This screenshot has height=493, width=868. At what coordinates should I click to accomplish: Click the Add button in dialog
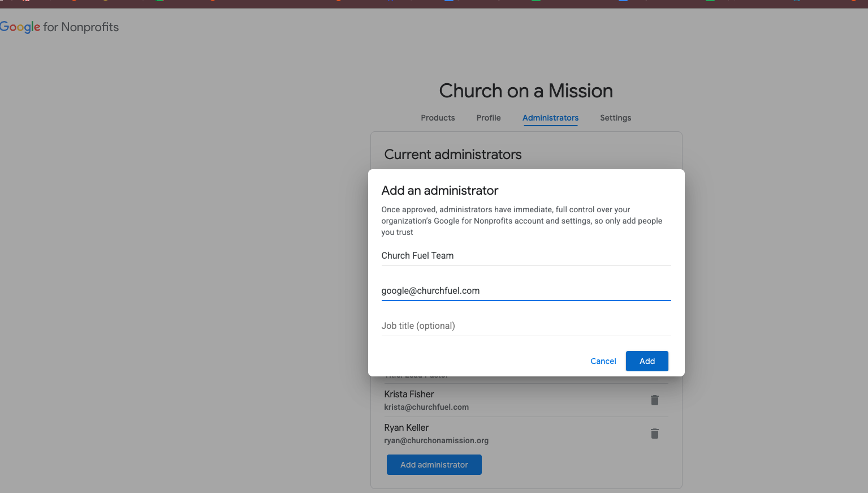point(647,361)
